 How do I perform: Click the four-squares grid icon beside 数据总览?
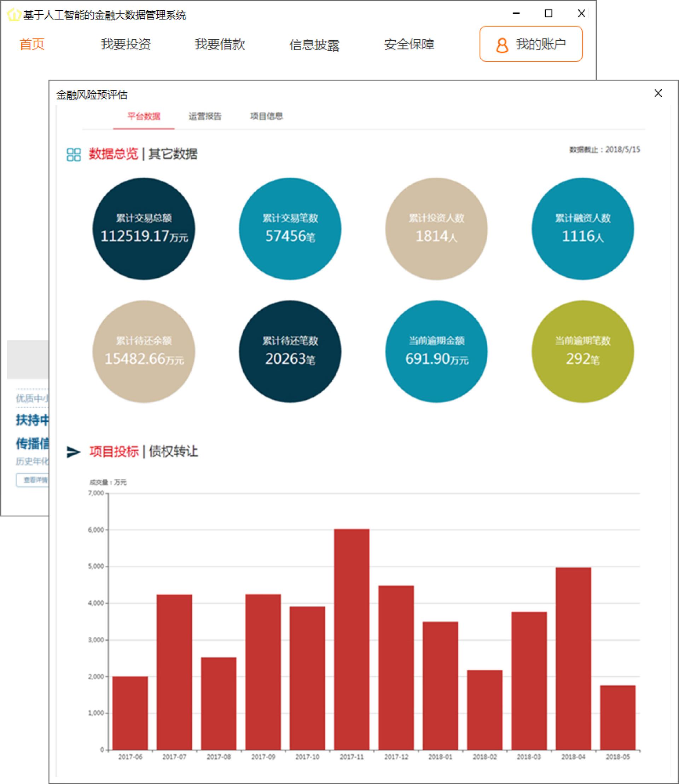(74, 154)
